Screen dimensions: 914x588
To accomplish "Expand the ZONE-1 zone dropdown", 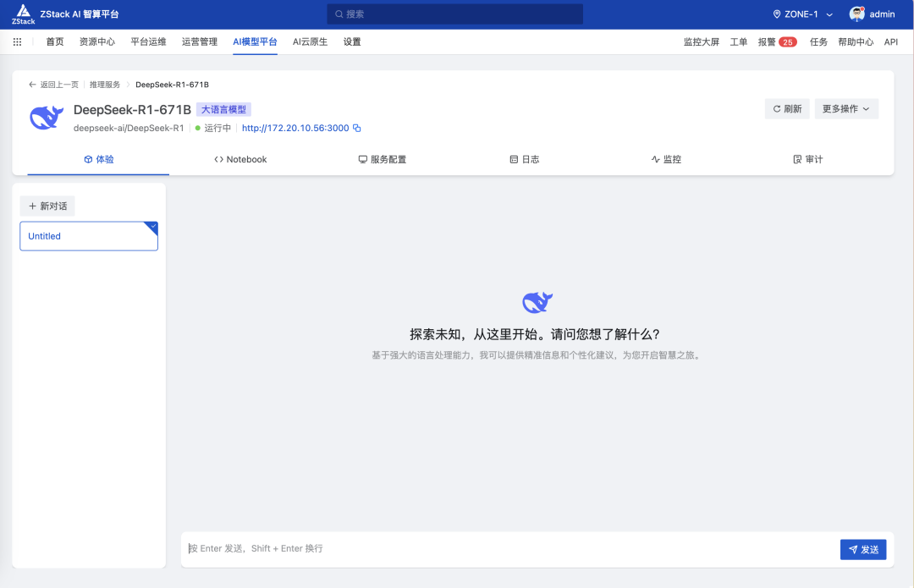I will (829, 14).
